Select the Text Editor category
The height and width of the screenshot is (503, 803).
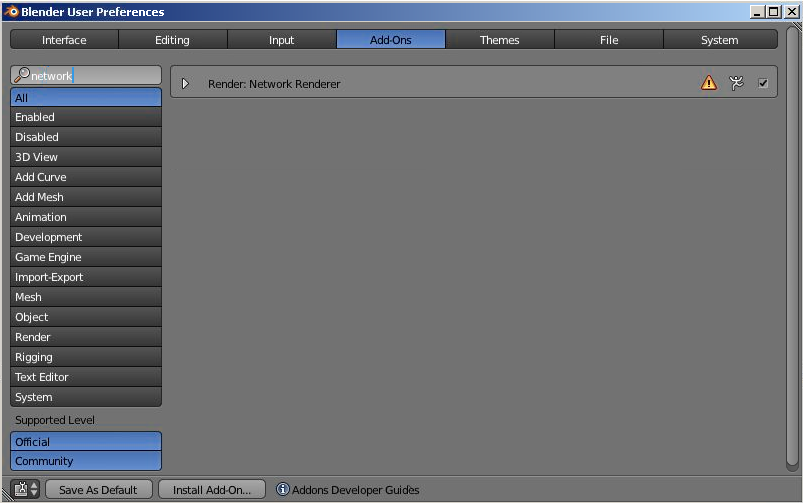[86, 376]
